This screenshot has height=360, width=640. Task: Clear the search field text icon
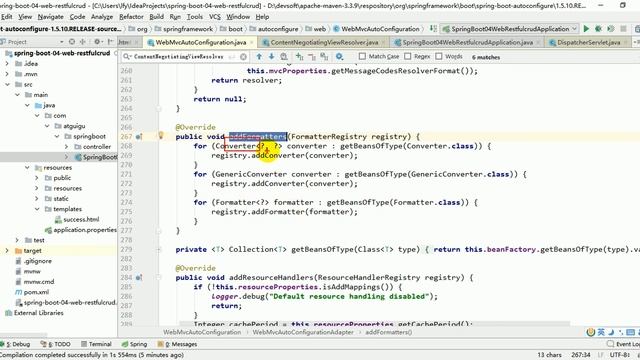(243, 57)
